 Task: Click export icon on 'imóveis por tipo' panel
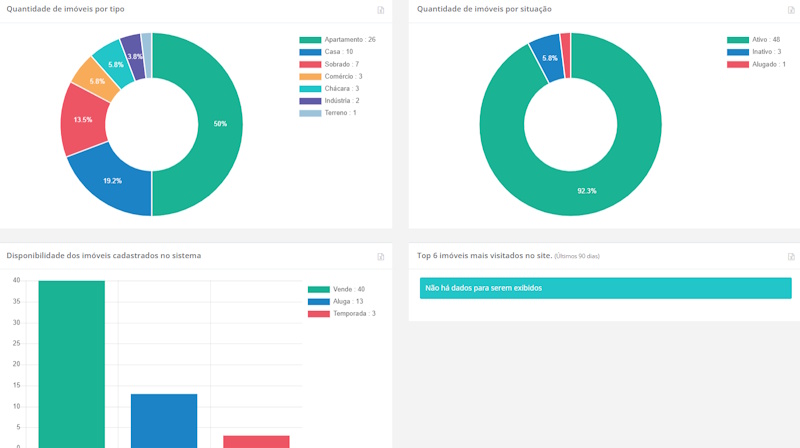coord(381,10)
